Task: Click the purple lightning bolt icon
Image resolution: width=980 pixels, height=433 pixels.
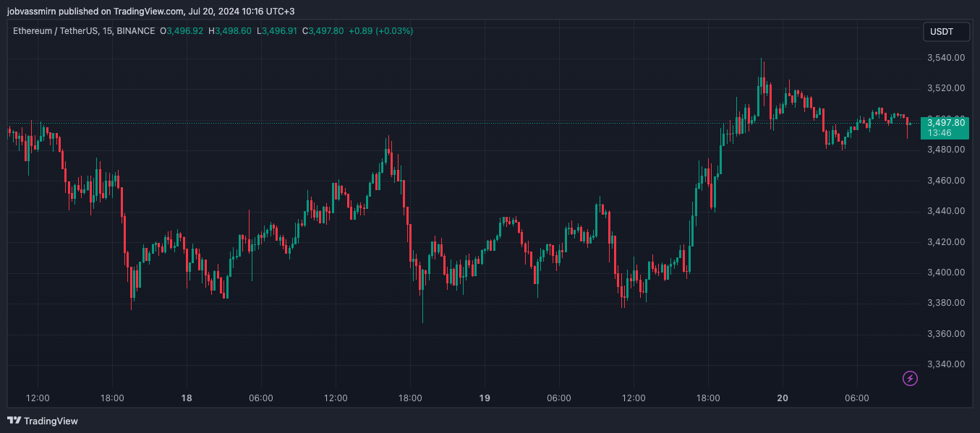Action: (910, 378)
